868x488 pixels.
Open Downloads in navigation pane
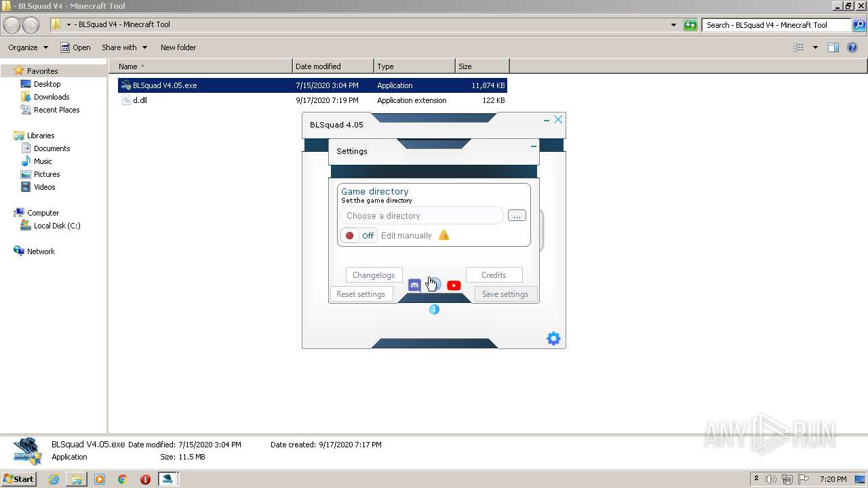click(52, 97)
